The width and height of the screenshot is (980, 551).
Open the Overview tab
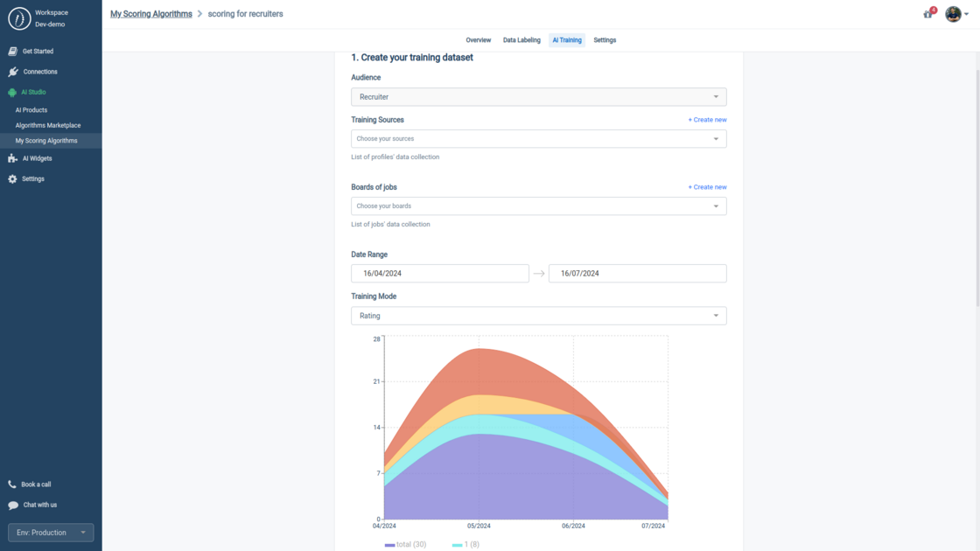(478, 39)
